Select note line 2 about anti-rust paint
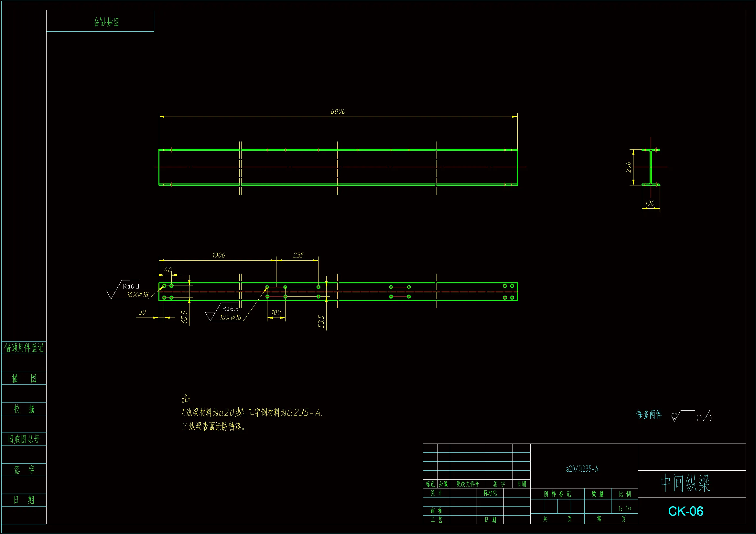 pos(213,427)
